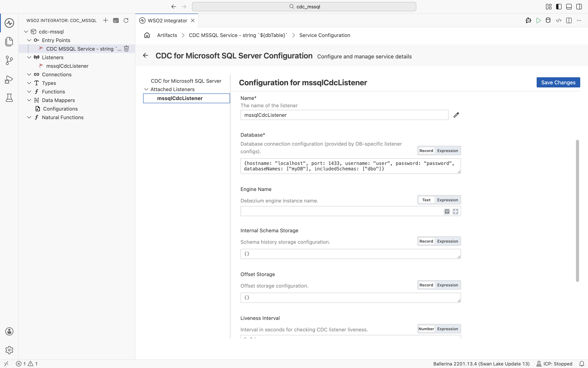This screenshot has width=588, height=368.
Task: Switch Database field to Expression mode
Action: [x=448, y=151]
